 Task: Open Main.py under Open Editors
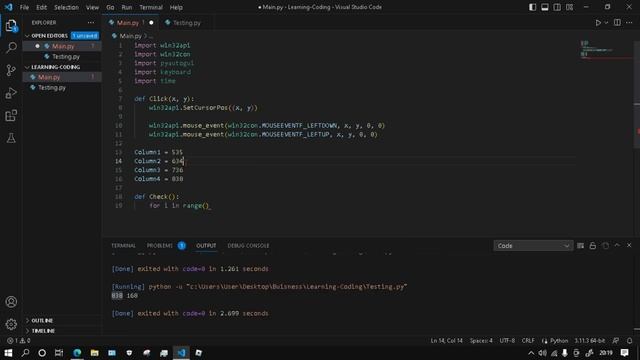pos(62,47)
